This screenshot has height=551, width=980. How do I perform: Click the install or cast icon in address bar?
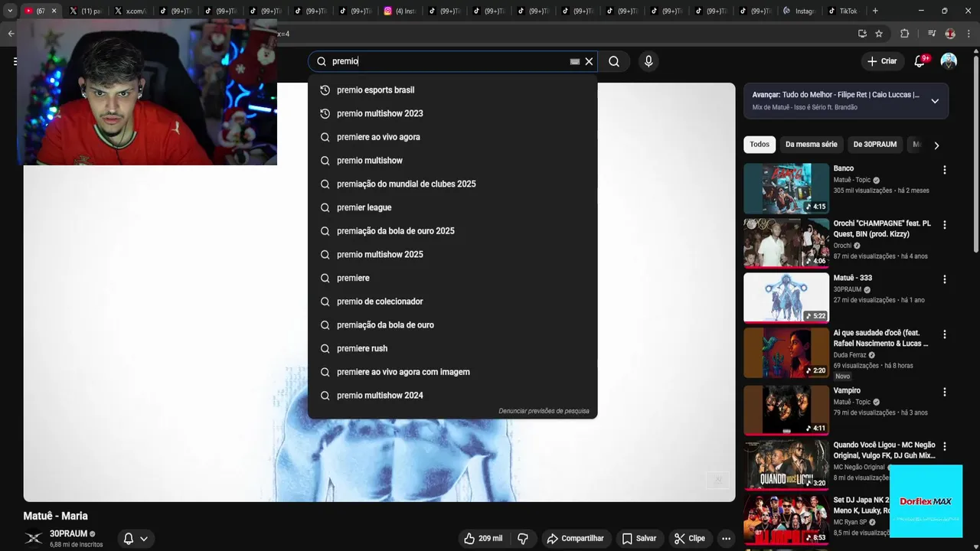(x=862, y=34)
